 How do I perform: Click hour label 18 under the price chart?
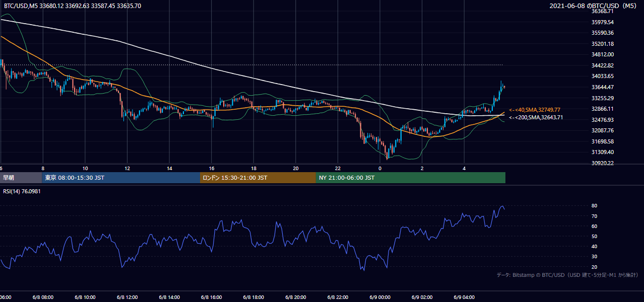[254, 168]
